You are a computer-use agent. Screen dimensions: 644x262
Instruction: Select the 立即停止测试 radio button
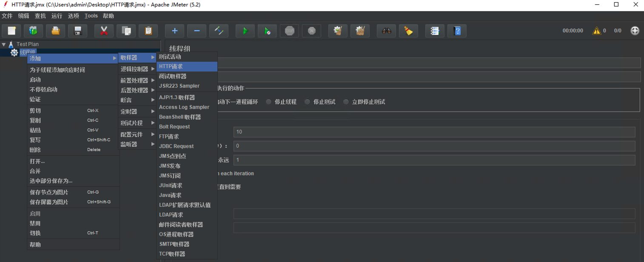click(x=346, y=102)
